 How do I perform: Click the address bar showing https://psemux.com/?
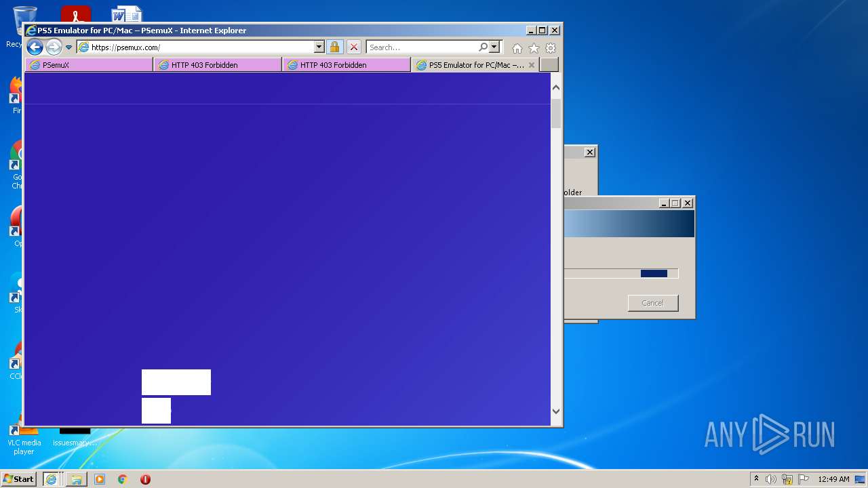[195, 47]
